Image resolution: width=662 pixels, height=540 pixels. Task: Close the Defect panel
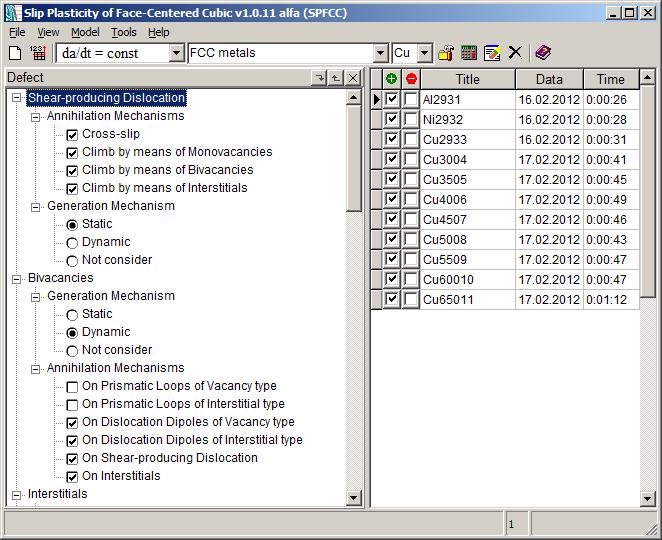[353, 78]
